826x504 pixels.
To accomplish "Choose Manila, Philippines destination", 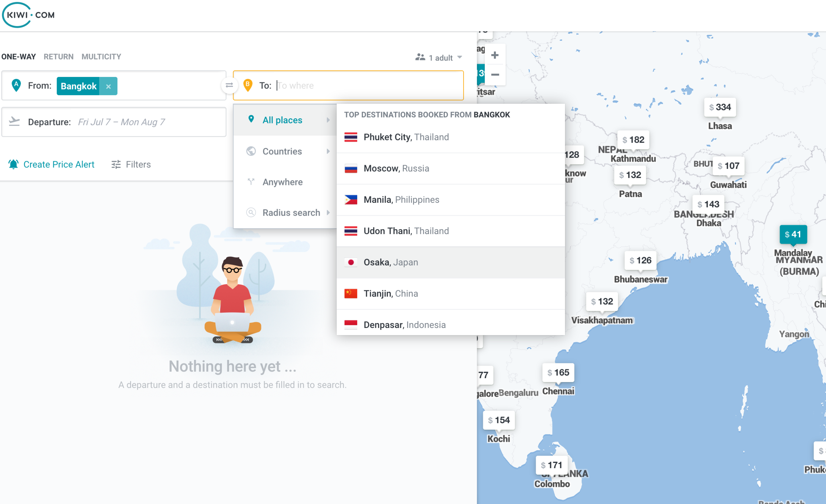I will (x=451, y=200).
